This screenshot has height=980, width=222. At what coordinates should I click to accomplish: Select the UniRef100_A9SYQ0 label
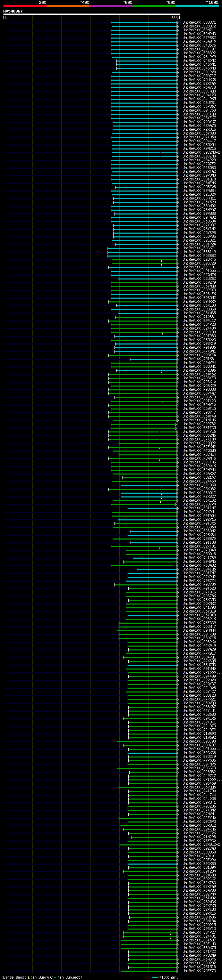pos(199,585)
